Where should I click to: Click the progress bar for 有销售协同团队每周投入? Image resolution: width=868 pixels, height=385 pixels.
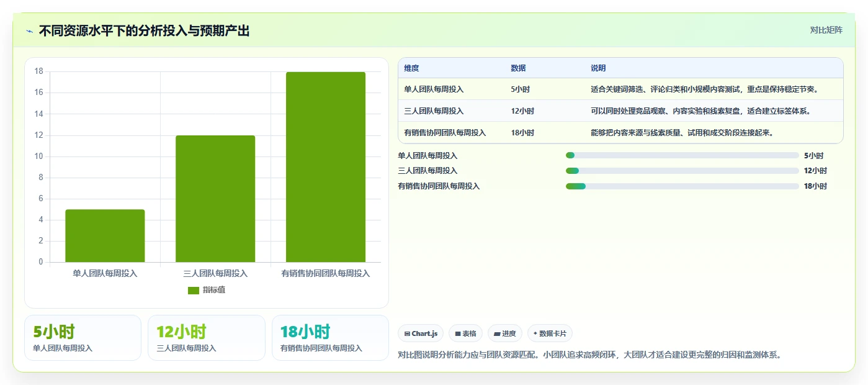point(682,186)
